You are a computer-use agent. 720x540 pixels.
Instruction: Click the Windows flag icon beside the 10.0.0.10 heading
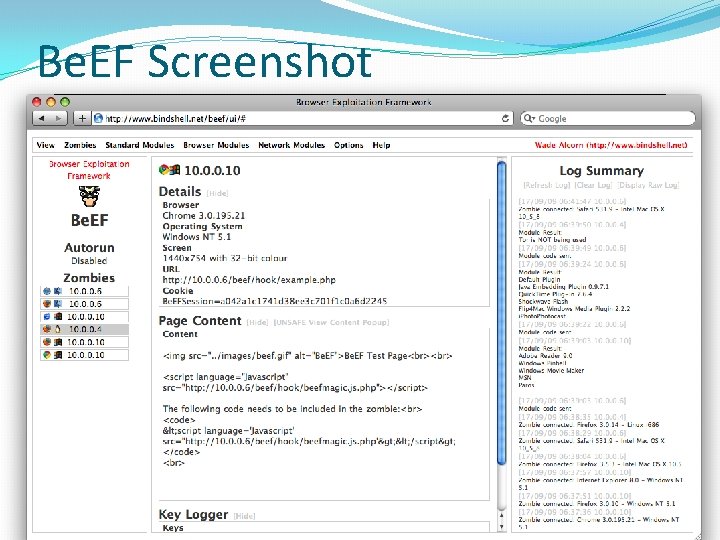(x=174, y=170)
